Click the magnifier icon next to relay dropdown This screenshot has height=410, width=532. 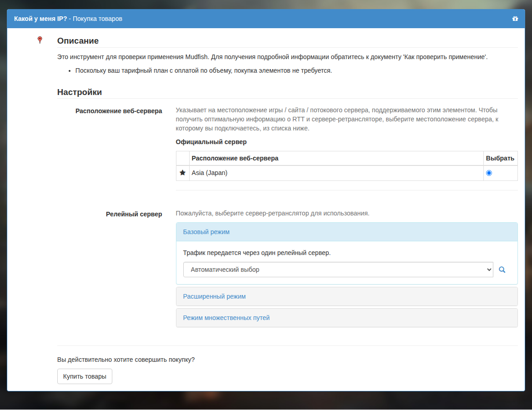click(x=502, y=270)
